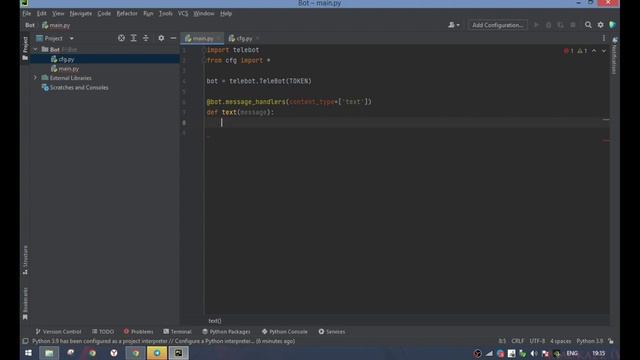Open the Run menu

pyautogui.click(x=148, y=13)
